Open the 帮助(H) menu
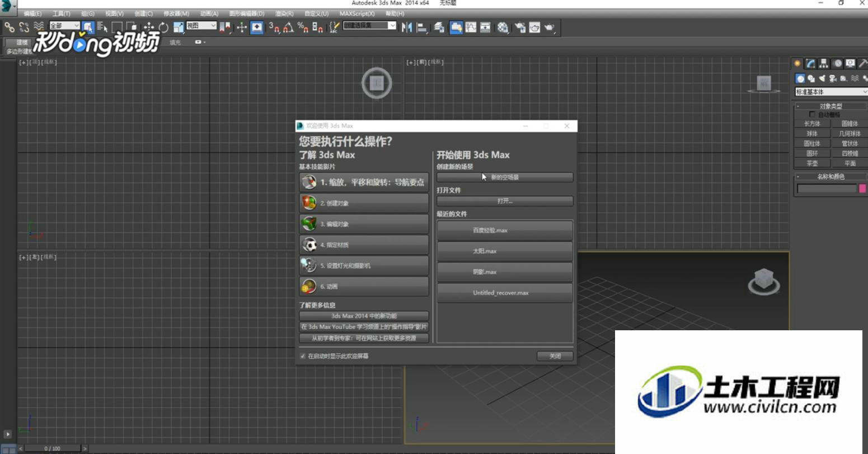This screenshot has height=454, width=868. [395, 13]
